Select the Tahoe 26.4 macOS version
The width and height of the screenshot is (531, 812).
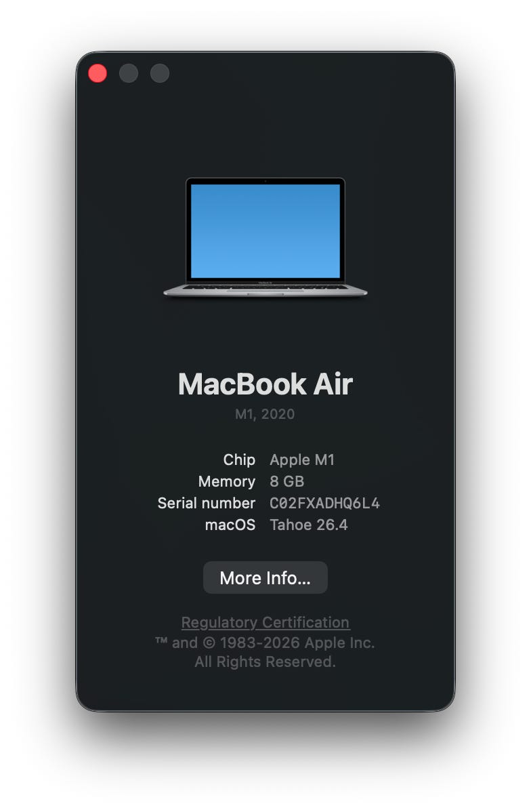click(309, 525)
